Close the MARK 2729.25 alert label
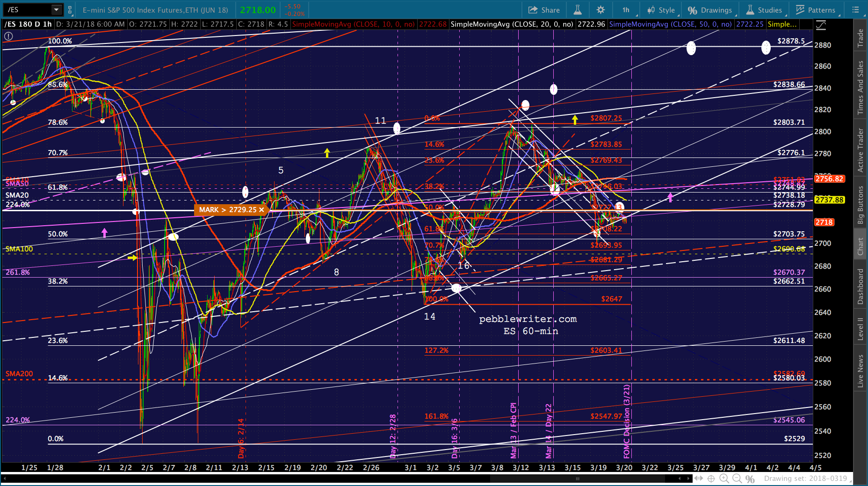868x486 pixels. [262, 210]
